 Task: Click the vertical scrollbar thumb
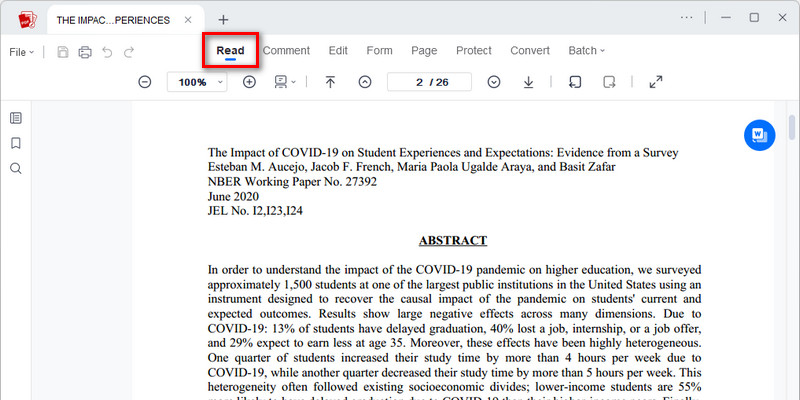click(x=792, y=127)
